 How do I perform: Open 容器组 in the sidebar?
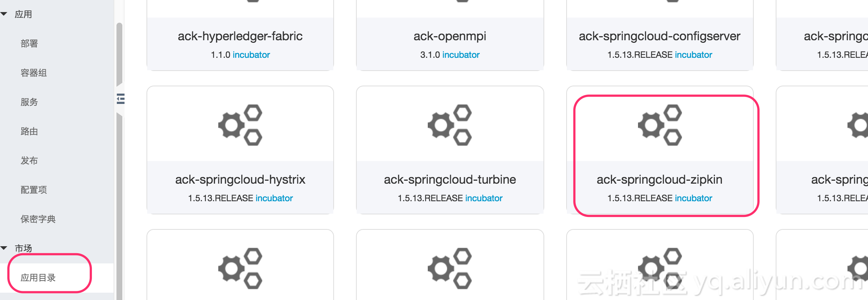(x=34, y=73)
